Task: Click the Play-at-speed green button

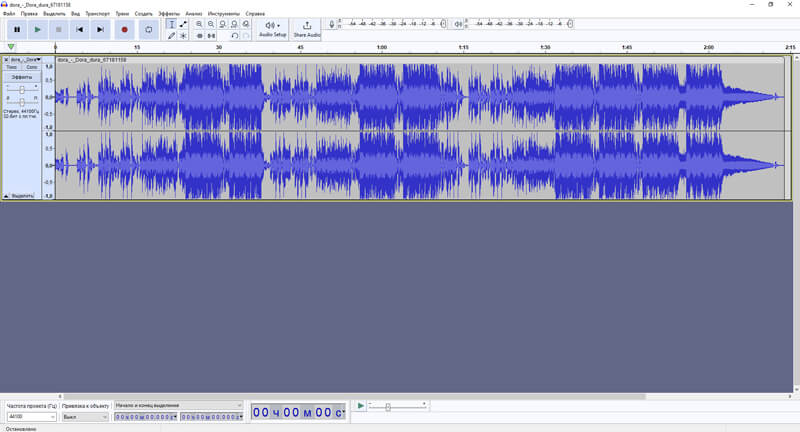Action: click(x=360, y=406)
